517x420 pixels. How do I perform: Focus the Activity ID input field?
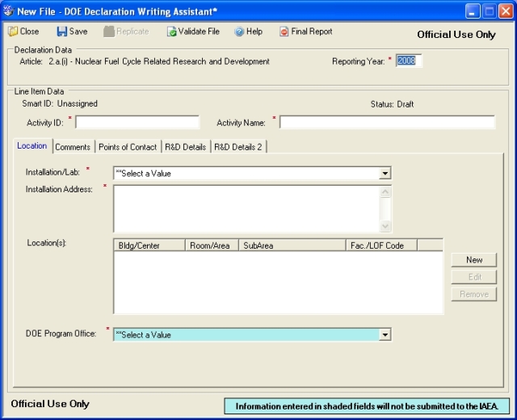pos(137,122)
